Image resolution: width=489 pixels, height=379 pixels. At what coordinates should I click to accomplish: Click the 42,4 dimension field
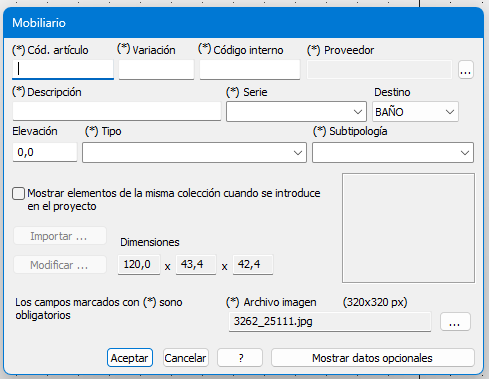pos(253,265)
